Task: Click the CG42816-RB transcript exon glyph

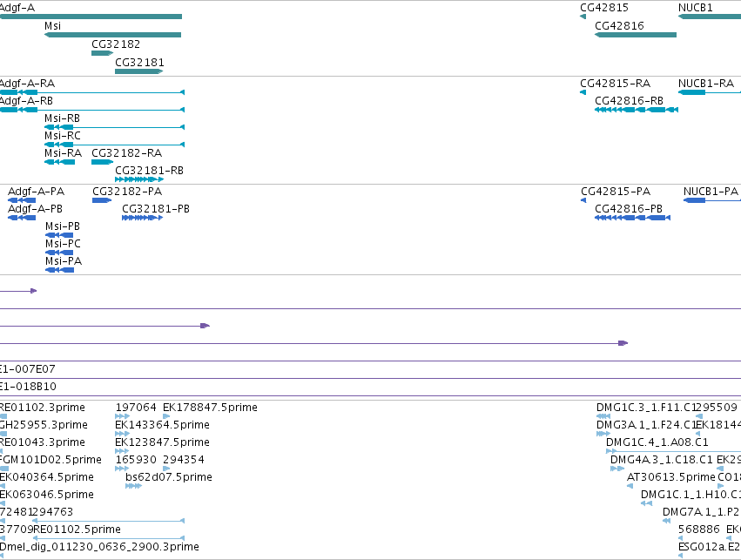Action: coord(637,110)
